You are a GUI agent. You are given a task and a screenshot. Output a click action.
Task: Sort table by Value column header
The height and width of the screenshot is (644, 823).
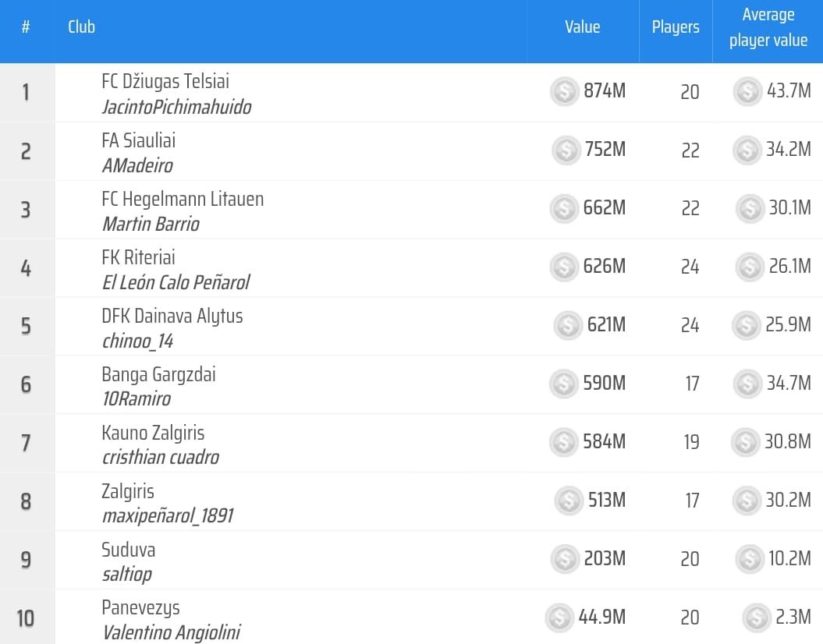[x=582, y=27]
